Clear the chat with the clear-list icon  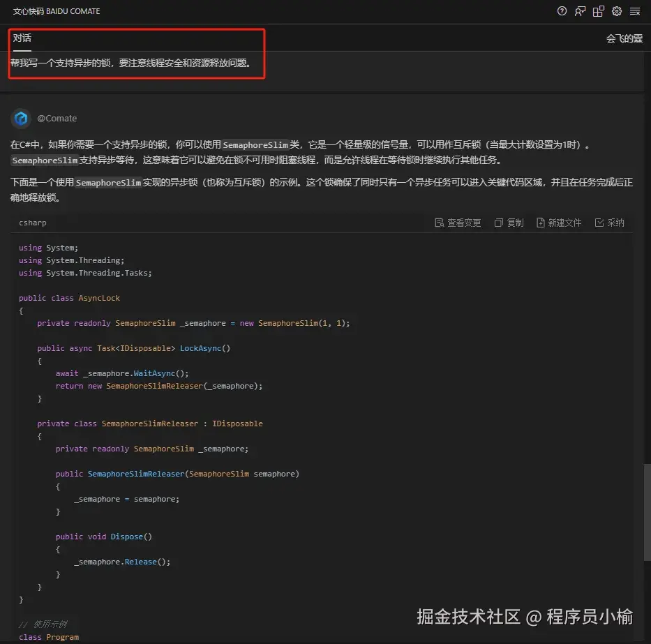tap(634, 11)
